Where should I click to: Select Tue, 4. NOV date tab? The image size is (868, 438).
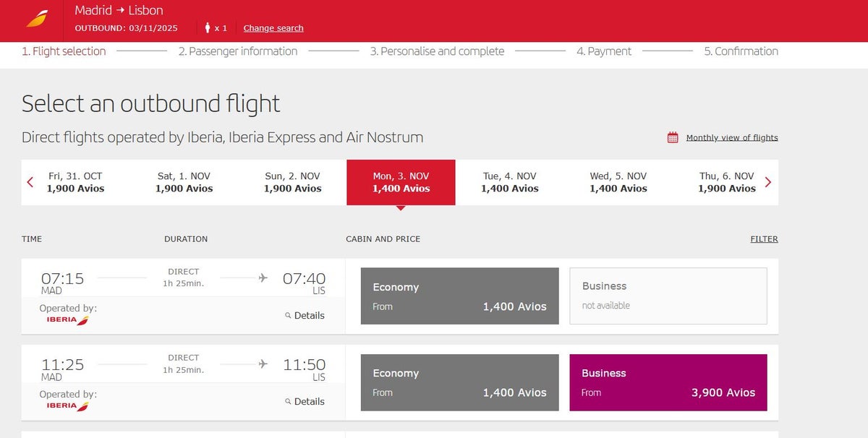(x=510, y=182)
